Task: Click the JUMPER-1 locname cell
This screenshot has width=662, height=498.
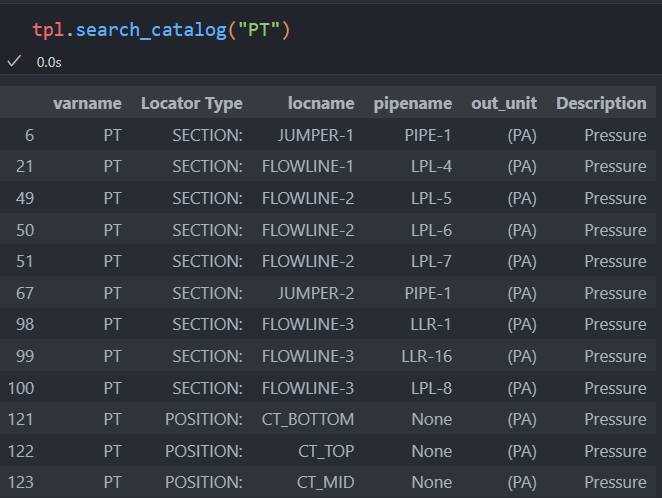Action: [315, 135]
